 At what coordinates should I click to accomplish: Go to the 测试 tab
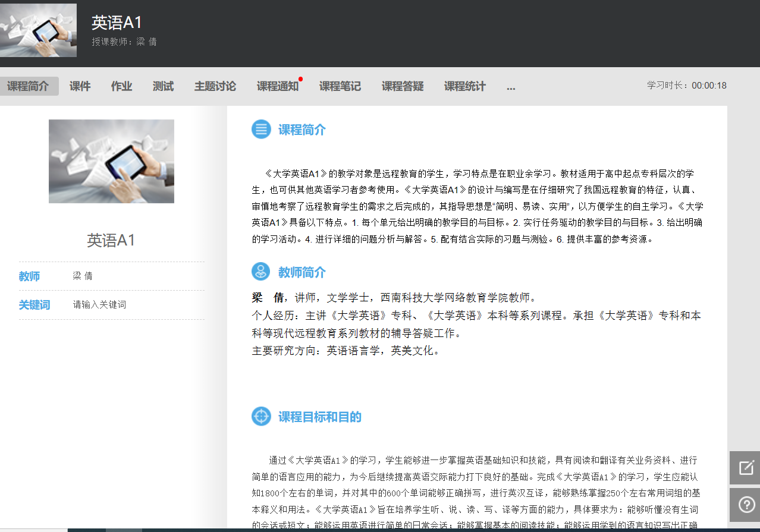point(163,86)
